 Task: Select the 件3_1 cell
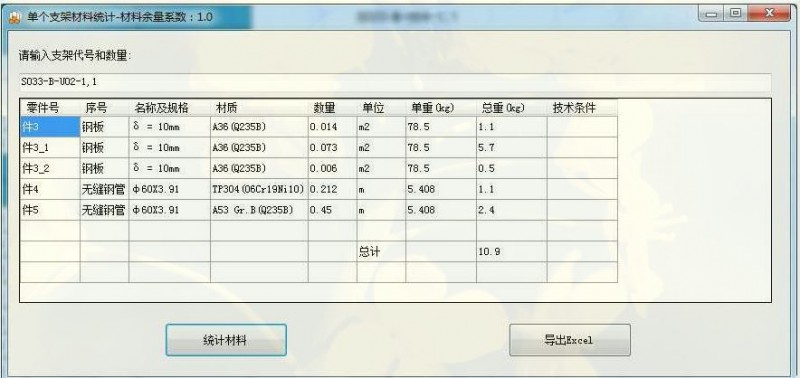(50, 148)
